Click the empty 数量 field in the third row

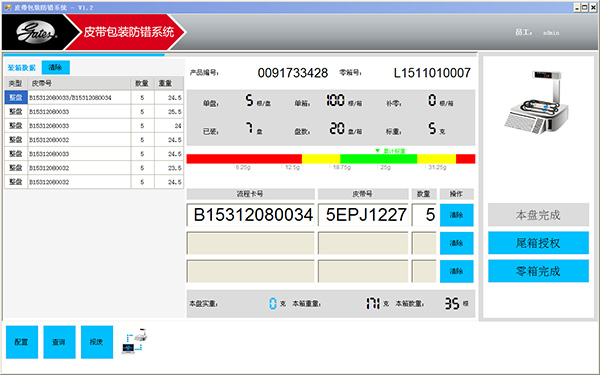tap(424, 271)
